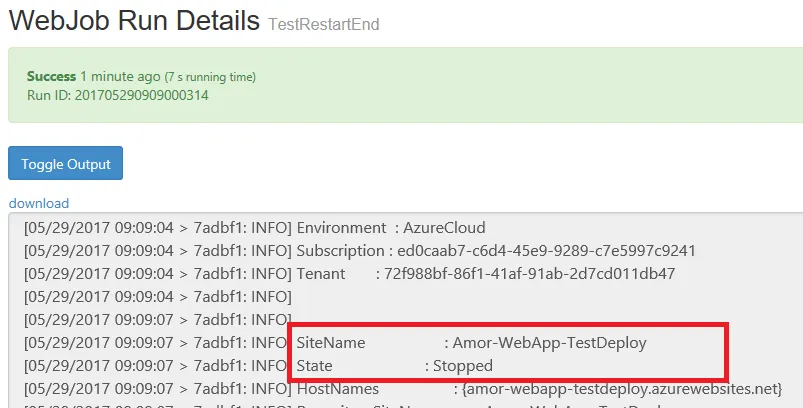Click the Subscription label in the log

point(340,250)
